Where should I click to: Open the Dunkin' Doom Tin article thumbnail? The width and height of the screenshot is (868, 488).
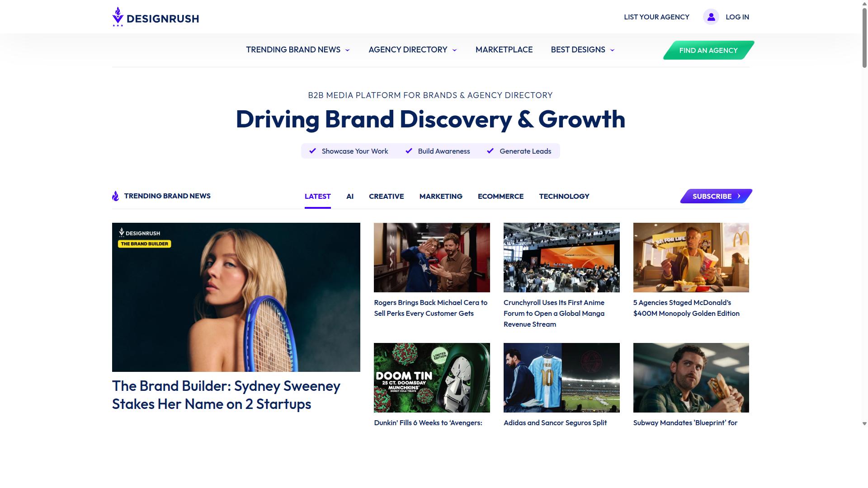tap(432, 378)
